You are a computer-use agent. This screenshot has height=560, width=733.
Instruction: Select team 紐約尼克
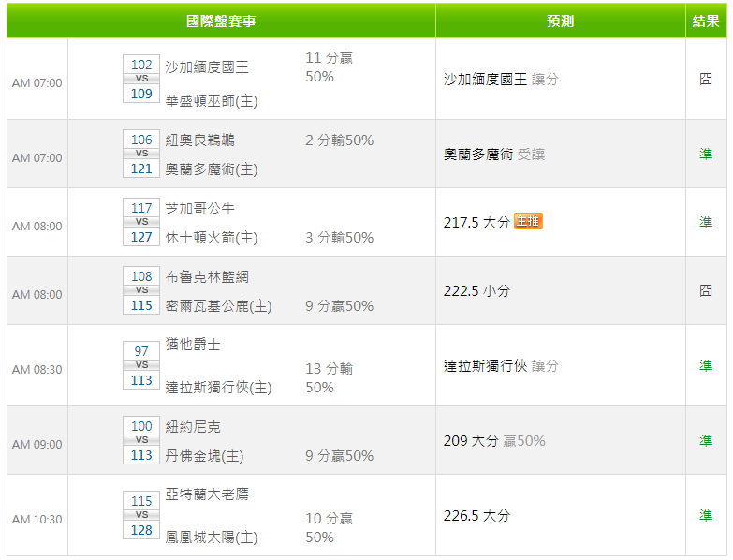point(193,426)
